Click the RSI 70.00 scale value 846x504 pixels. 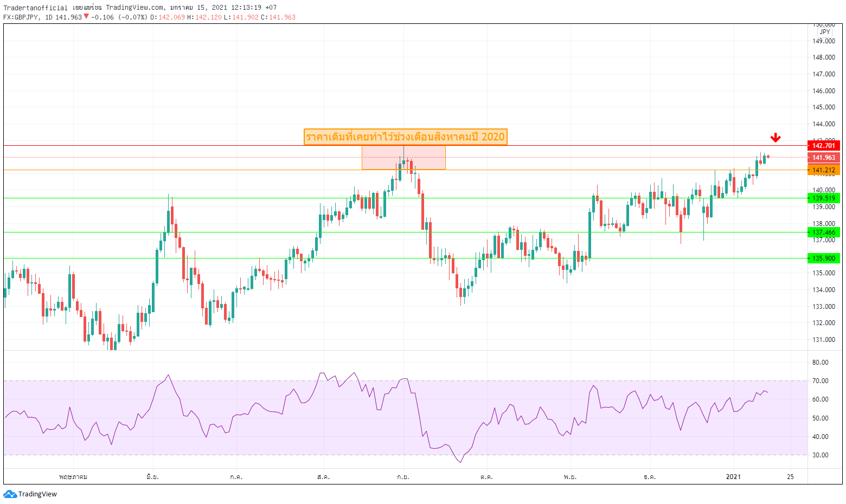point(821,381)
